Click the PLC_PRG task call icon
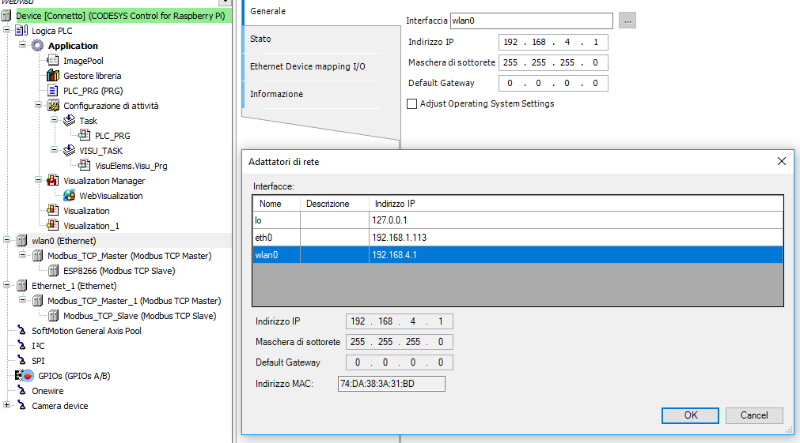The height and width of the screenshot is (443, 800). pos(85,136)
